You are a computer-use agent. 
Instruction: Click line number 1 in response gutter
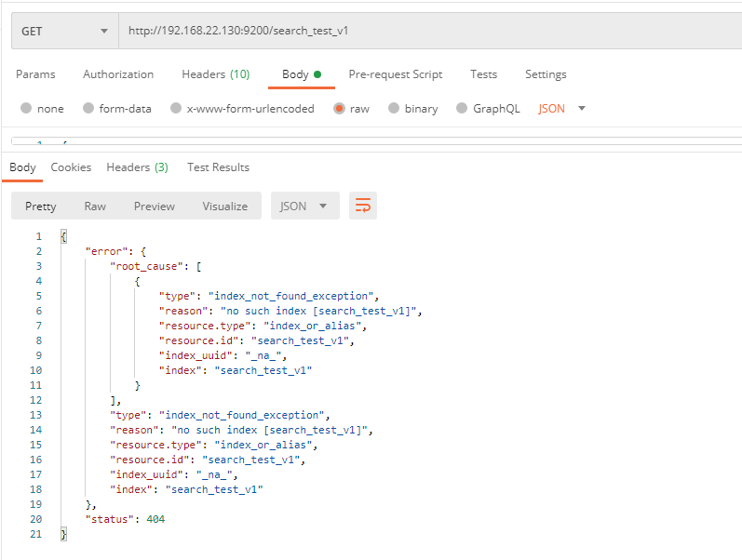point(39,236)
